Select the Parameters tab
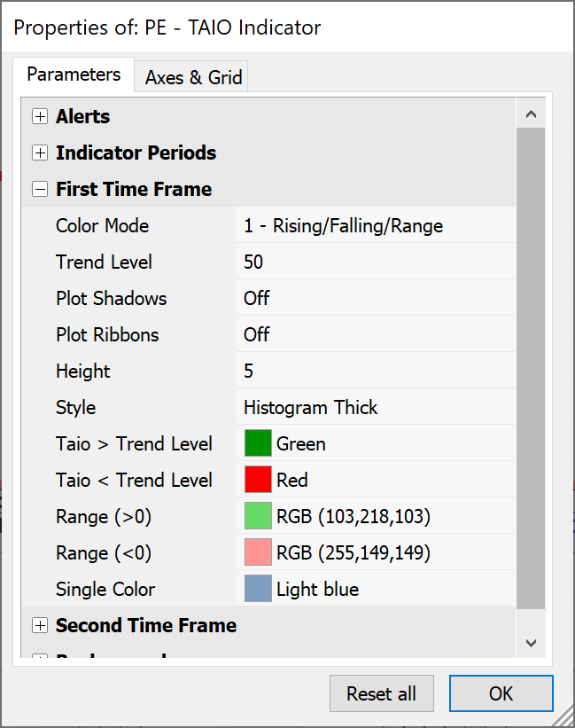The width and height of the screenshot is (575, 728). click(x=74, y=74)
